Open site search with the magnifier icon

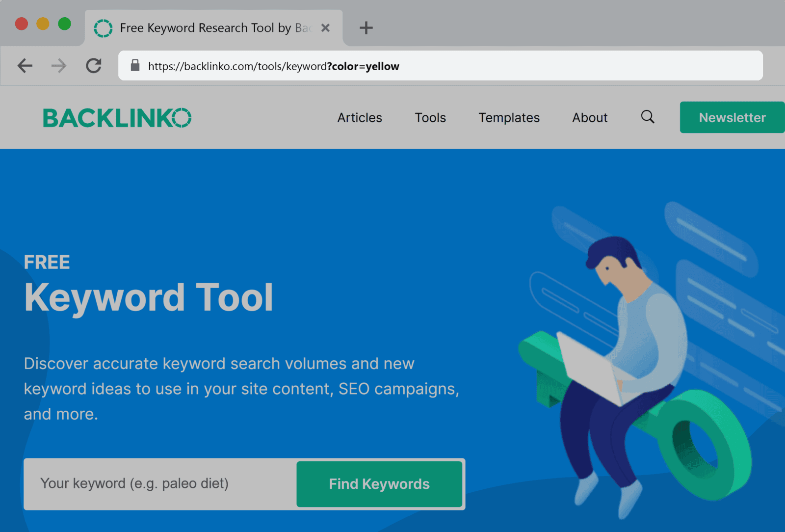[648, 117]
